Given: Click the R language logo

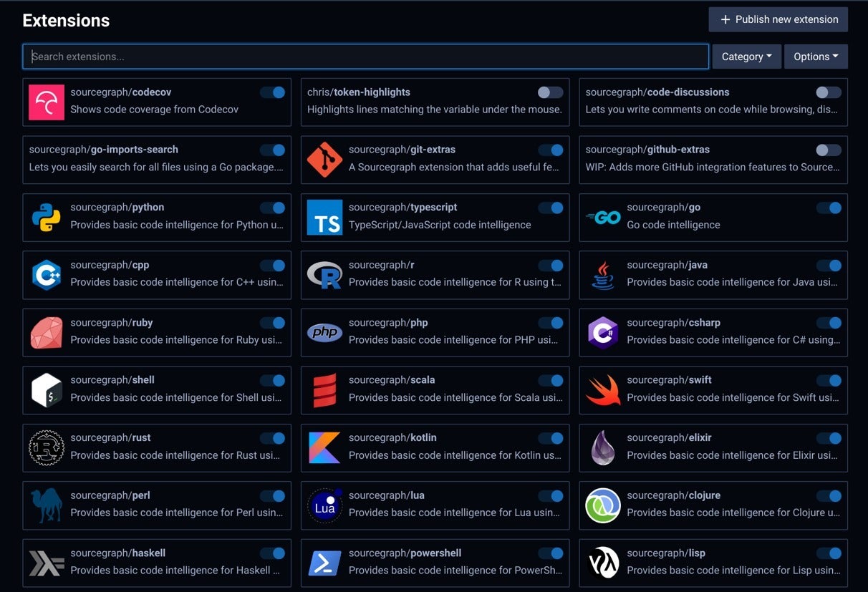Looking at the screenshot, I should 324,275.
